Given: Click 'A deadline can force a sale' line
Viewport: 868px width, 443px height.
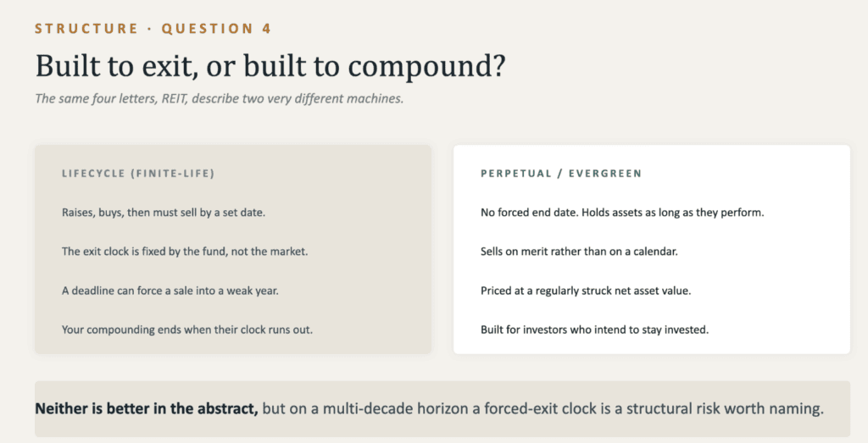Looking at the screenshot, I should click(x=170, y=291).
